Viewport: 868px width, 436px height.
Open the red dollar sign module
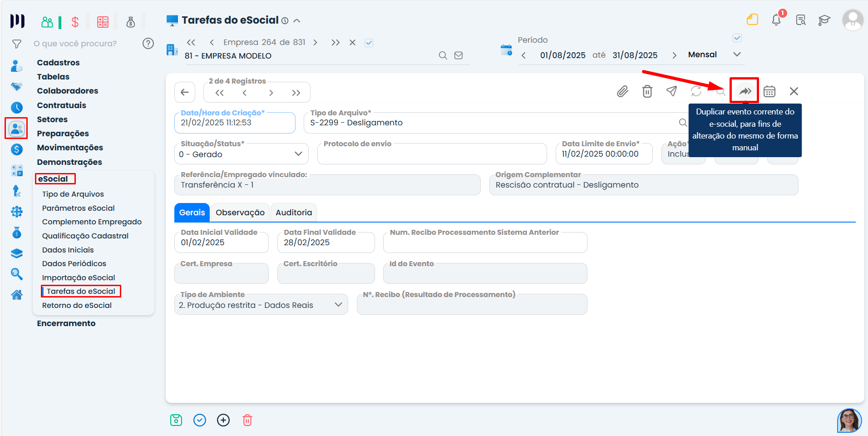tap(75, 22)
